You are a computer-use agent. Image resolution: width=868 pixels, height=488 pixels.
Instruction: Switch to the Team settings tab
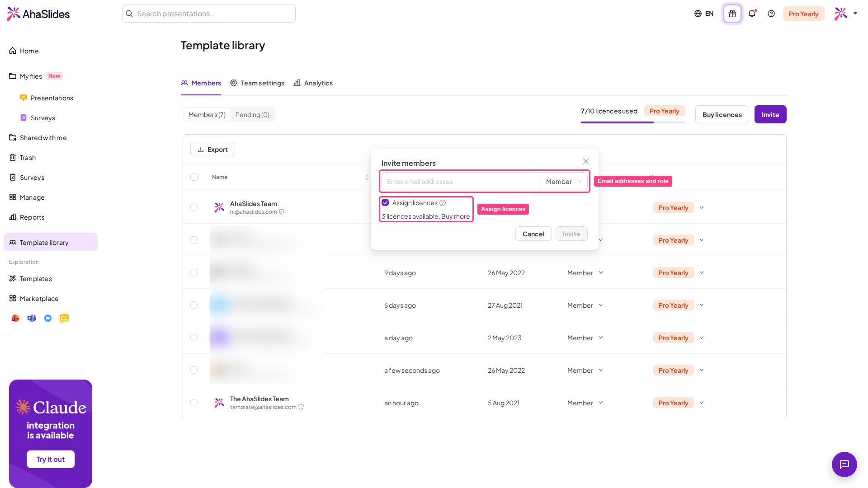[257, 83]
